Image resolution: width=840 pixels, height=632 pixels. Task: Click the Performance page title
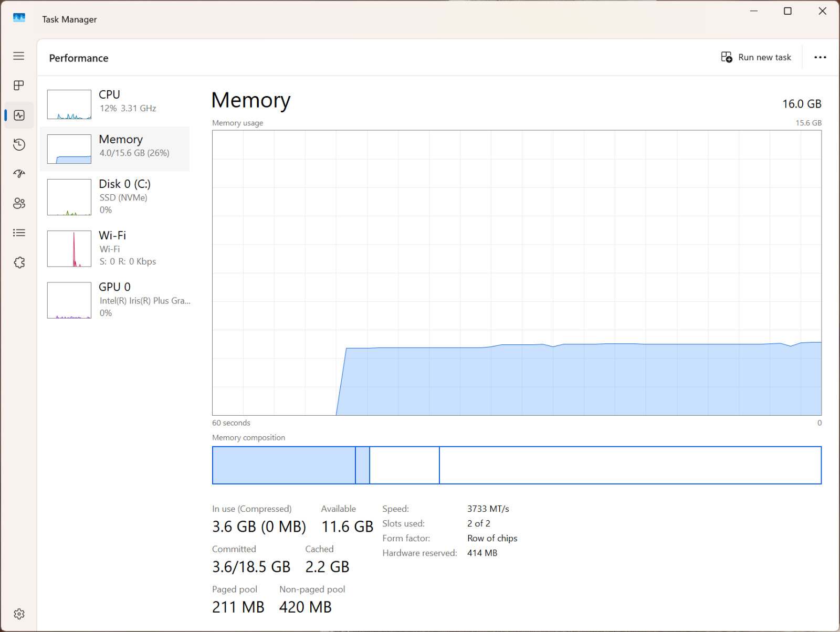point(79,58)
